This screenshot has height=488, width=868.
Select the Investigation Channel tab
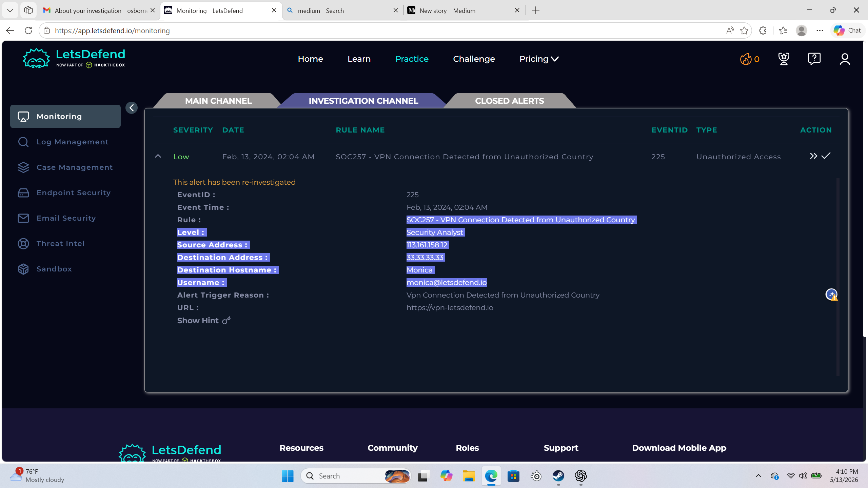(363, 101)
